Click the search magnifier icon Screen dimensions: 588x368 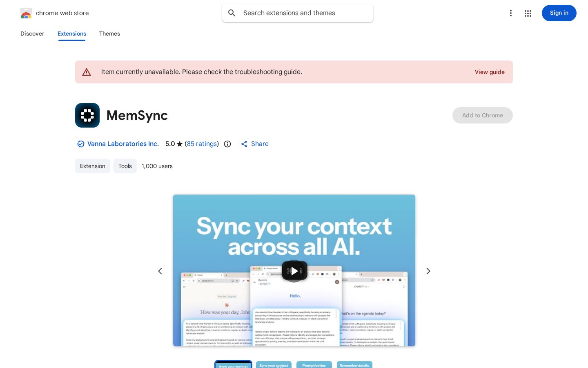232,13
